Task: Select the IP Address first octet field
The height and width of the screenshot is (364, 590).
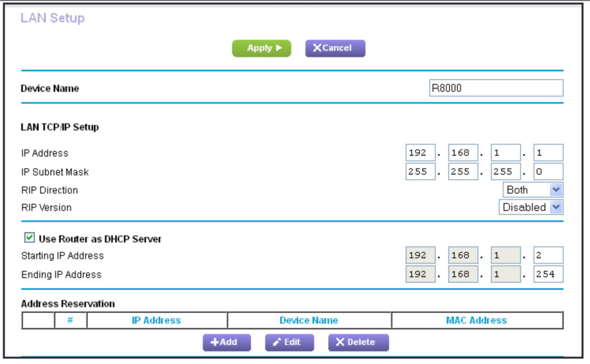Action: tap(420, 153)
